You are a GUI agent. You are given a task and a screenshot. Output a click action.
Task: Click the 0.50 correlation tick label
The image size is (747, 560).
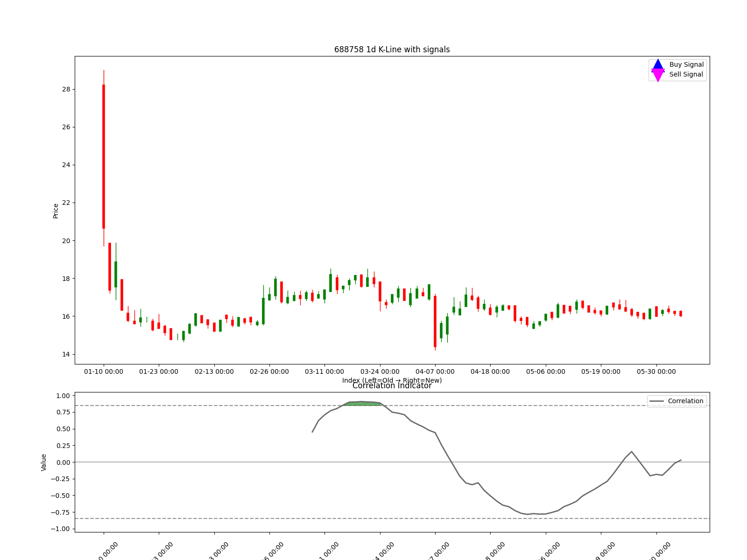pos(63,429)
